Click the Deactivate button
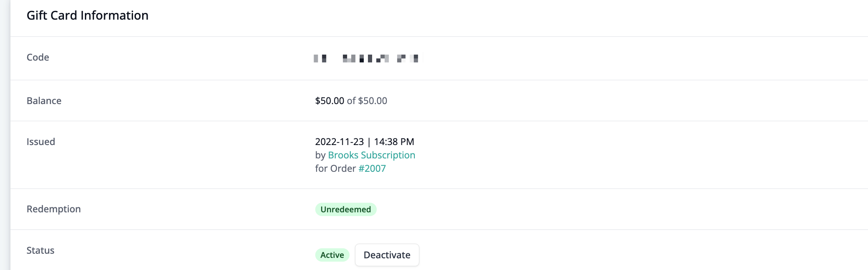 387,255
